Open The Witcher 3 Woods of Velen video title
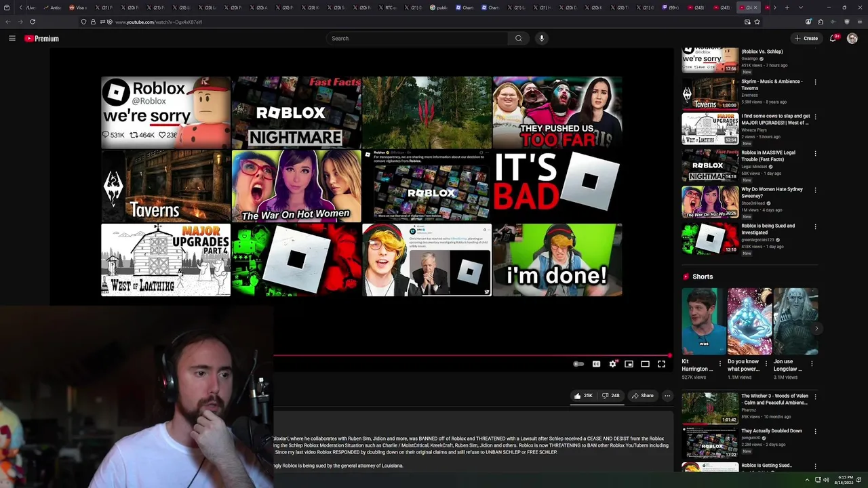This screenshot has height=488, width=868. [x=774, y=399]
